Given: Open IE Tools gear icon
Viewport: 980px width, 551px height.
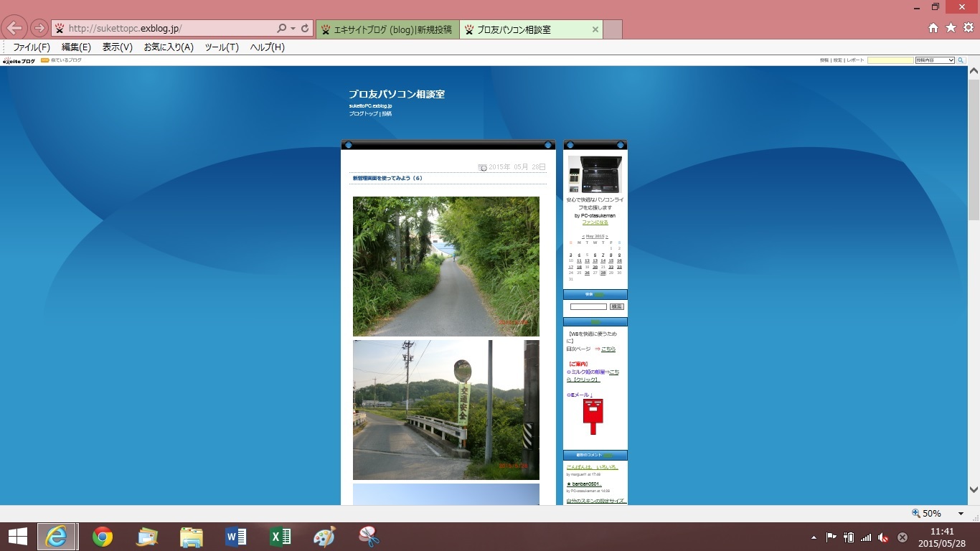Looking at the screenshot, I should pos(968,28).
